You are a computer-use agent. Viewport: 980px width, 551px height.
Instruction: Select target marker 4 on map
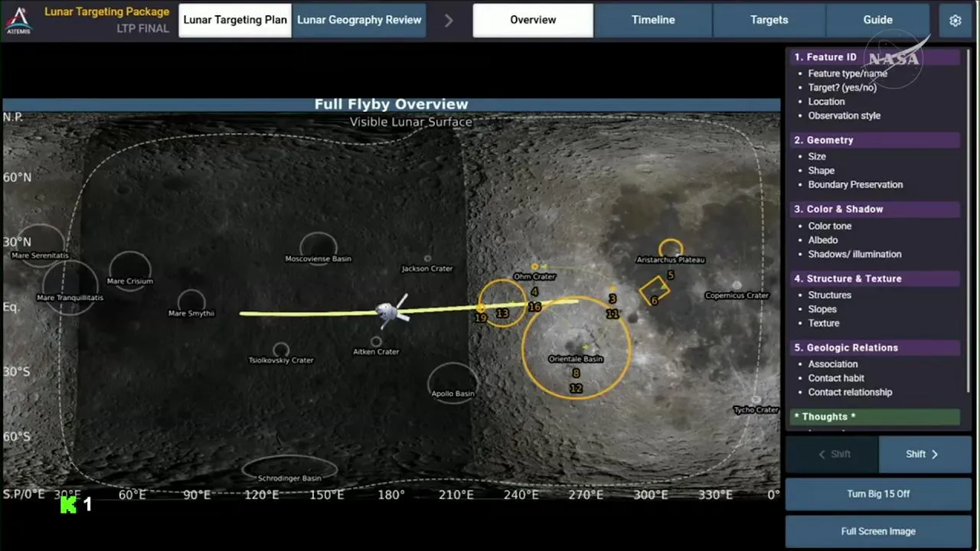534,292
